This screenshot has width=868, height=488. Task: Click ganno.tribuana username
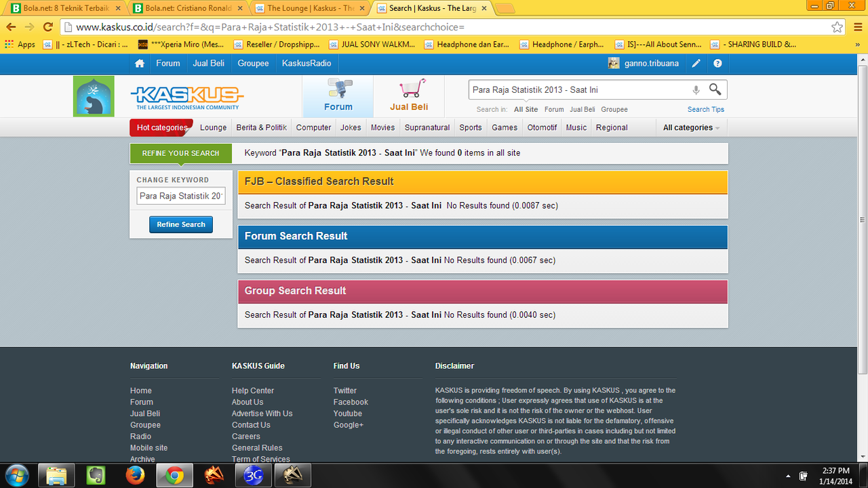[x=651, y=63]
